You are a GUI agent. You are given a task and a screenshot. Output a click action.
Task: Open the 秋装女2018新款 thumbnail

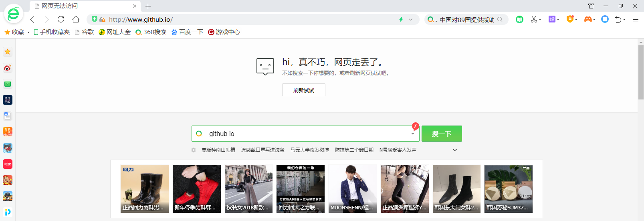pos(248,189)
